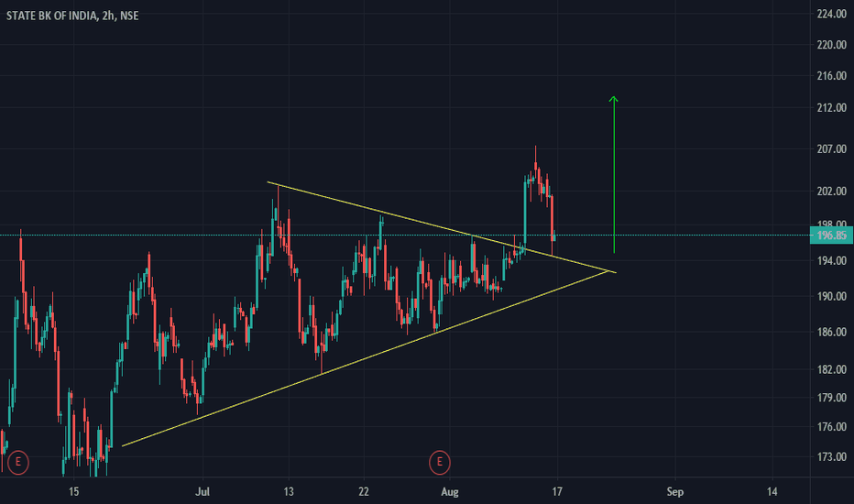Click the Jul label on time axis
This screenshot has width=854, height=504.
click(x=203, y=491)
